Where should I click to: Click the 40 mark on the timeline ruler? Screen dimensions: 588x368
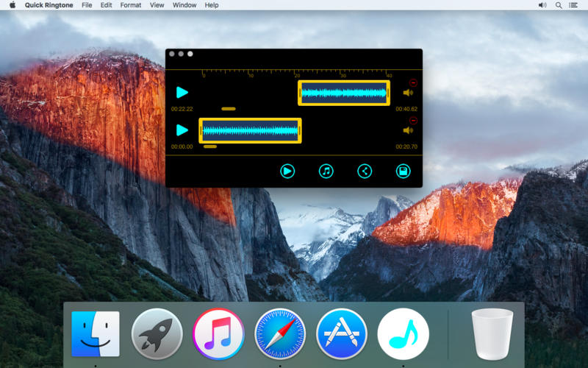(390, 76)
